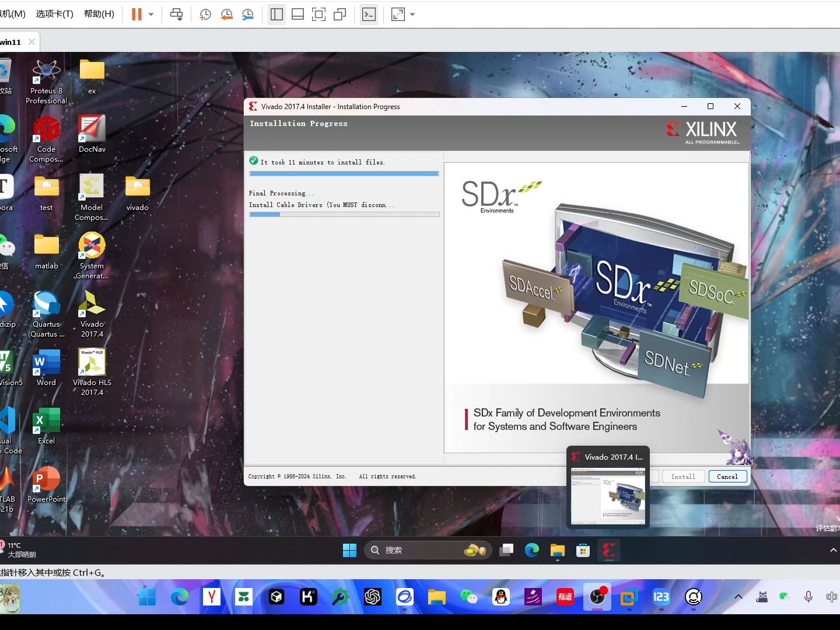The image size is (840, 630).
Task: Click the stretch guest display icon
Action: tap(398, 14)
